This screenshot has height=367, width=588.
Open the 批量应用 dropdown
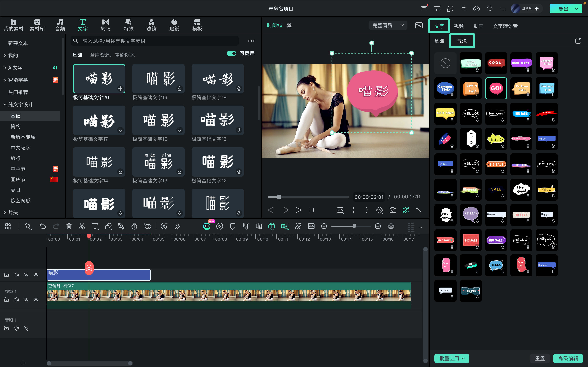[452, 358]
